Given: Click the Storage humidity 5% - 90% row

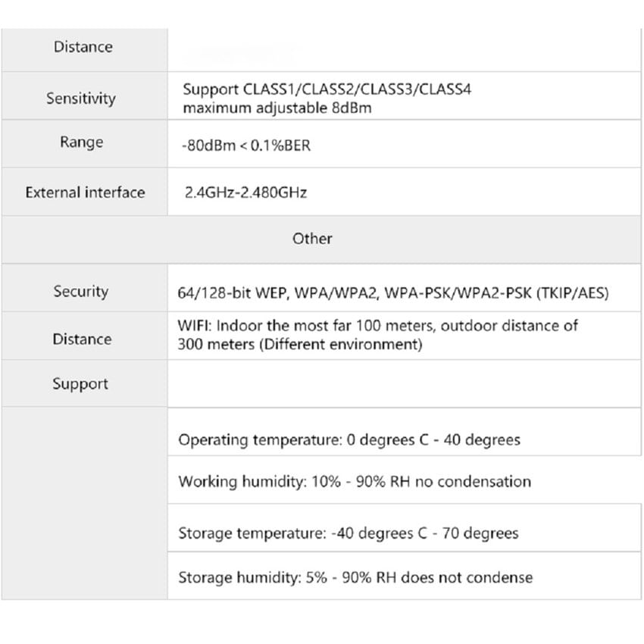Looking at the screenshot, I should pos(355,578).
